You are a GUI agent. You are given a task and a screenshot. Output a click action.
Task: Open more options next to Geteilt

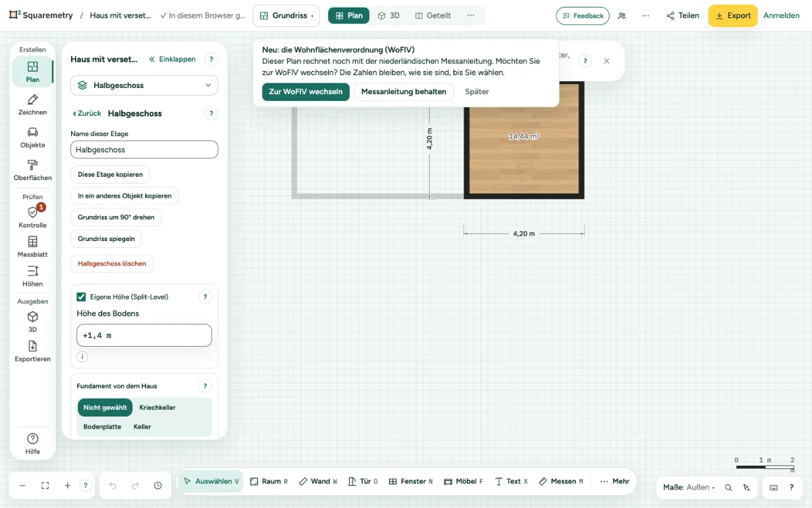tap(471, 16)
